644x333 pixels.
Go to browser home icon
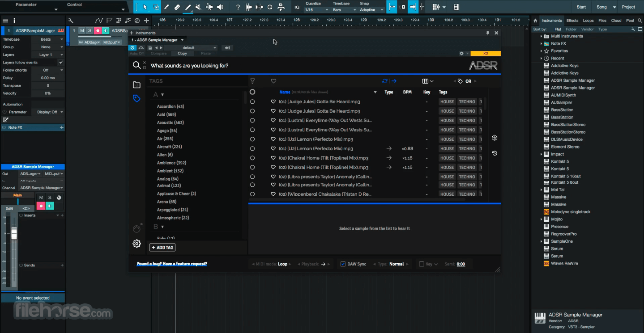tap(535, 21)
